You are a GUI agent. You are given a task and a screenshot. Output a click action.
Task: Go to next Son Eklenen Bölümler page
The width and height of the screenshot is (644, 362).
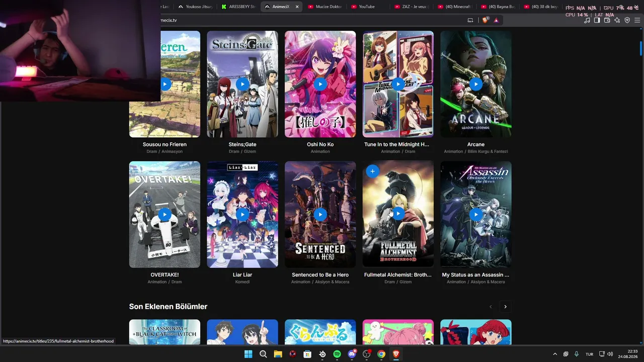tap(505, 307)
